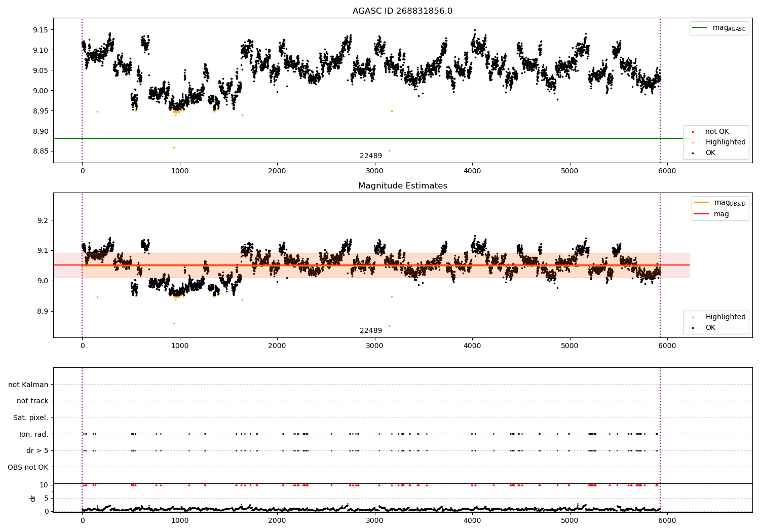Viewport: 760px width, 532px height.
Task: Click the 'dr' y-axis label in the bottom plot
Action: 33,498
